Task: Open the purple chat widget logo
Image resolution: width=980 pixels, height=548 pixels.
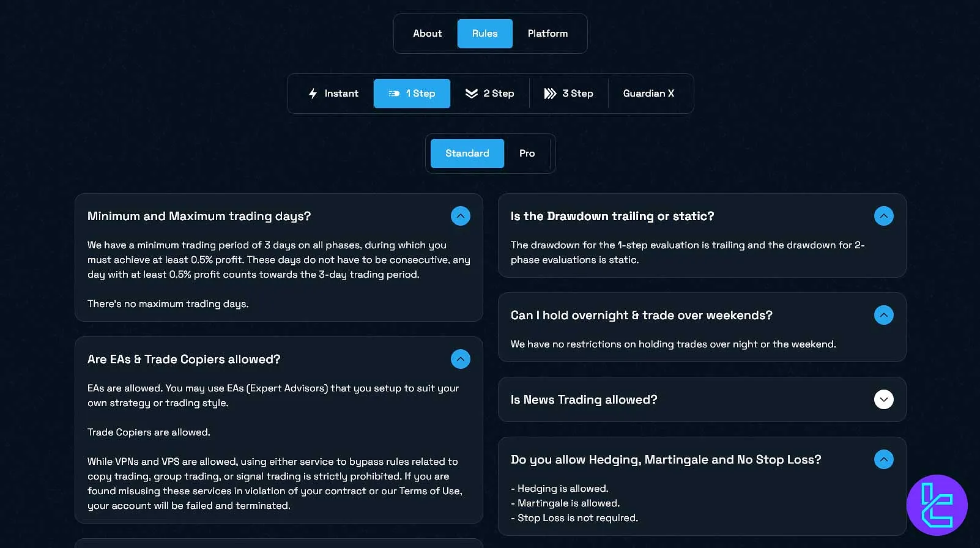Action: coord(937,505)
